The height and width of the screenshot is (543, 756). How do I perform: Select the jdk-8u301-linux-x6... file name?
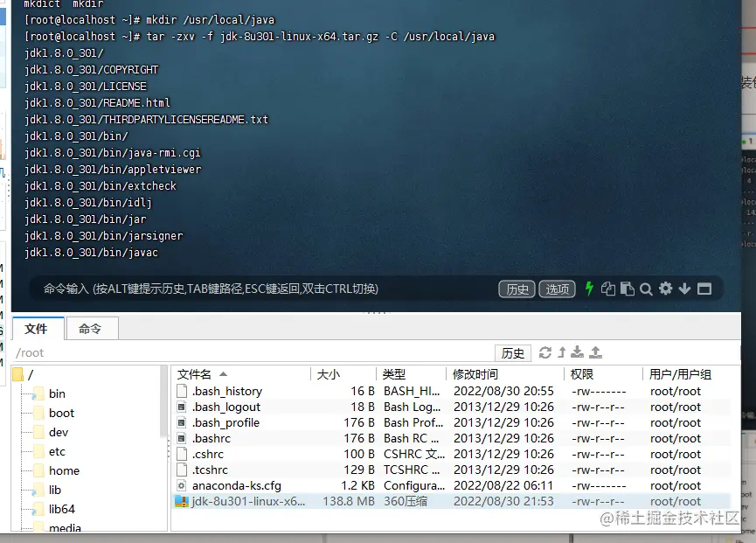248,502
